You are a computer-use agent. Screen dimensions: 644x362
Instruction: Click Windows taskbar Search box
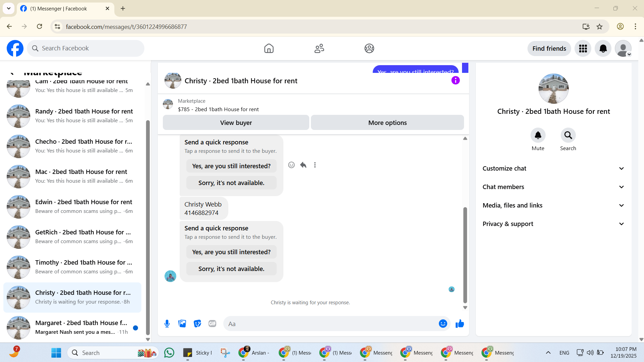(x=113, y=353)
